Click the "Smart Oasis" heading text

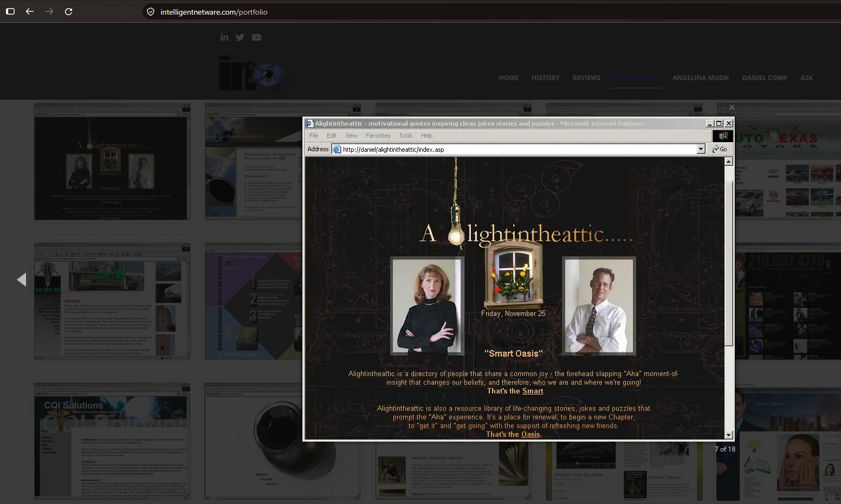[514, 354]
